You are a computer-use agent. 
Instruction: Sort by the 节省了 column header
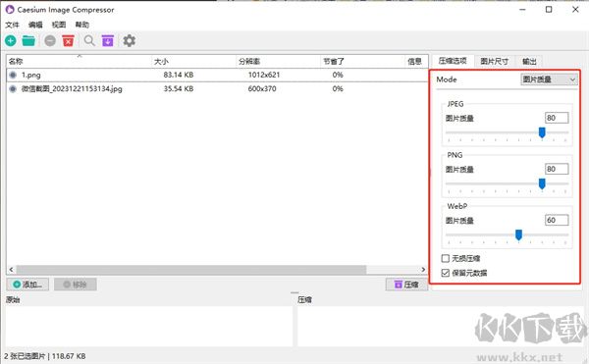coord(363,61)
